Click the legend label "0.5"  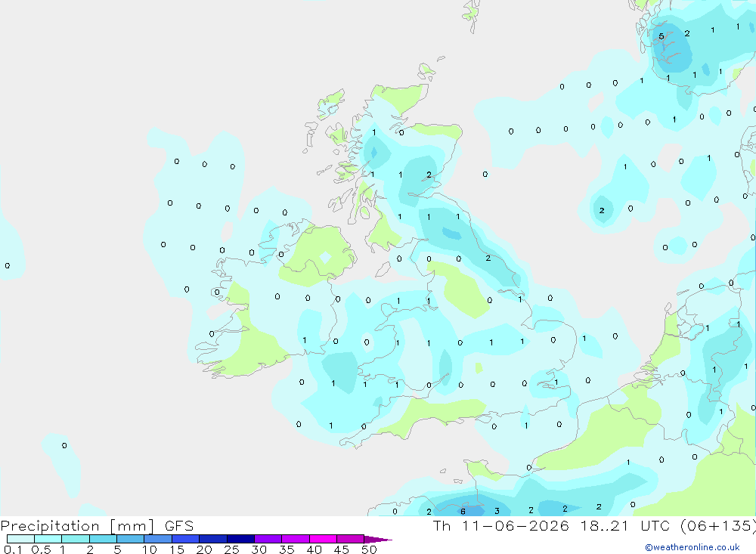(x=41, y=549)
